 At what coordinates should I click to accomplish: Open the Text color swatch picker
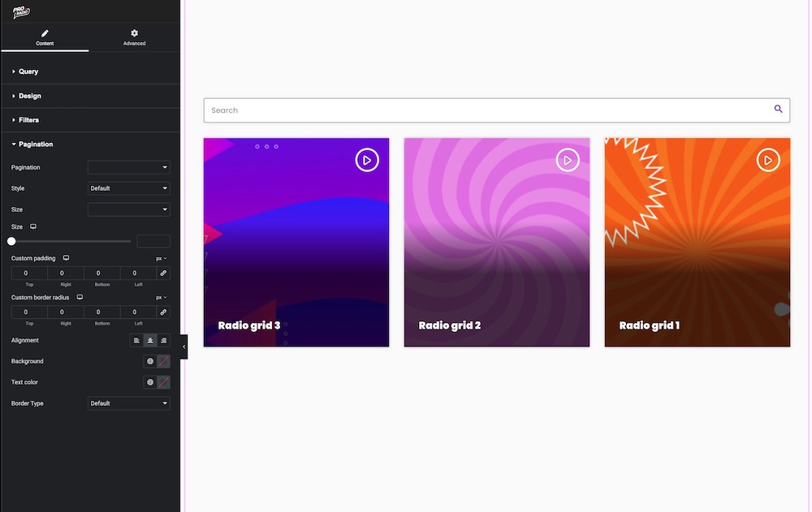point(163,382)
